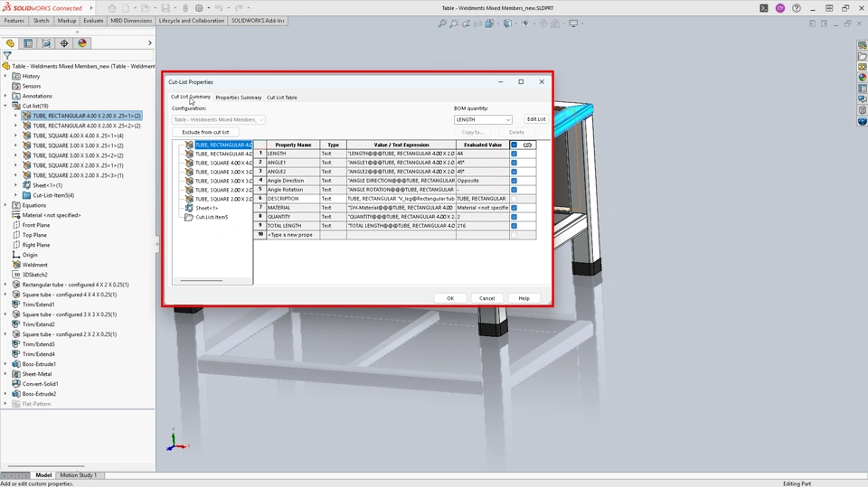Expand the Annotations tree node
The width and height of the screenshot is (868, 487).
(5, 97)
